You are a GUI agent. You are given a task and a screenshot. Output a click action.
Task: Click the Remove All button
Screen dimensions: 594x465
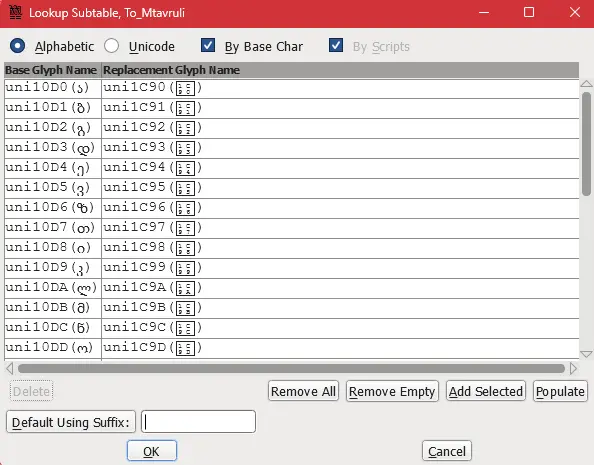click(303, 391)
